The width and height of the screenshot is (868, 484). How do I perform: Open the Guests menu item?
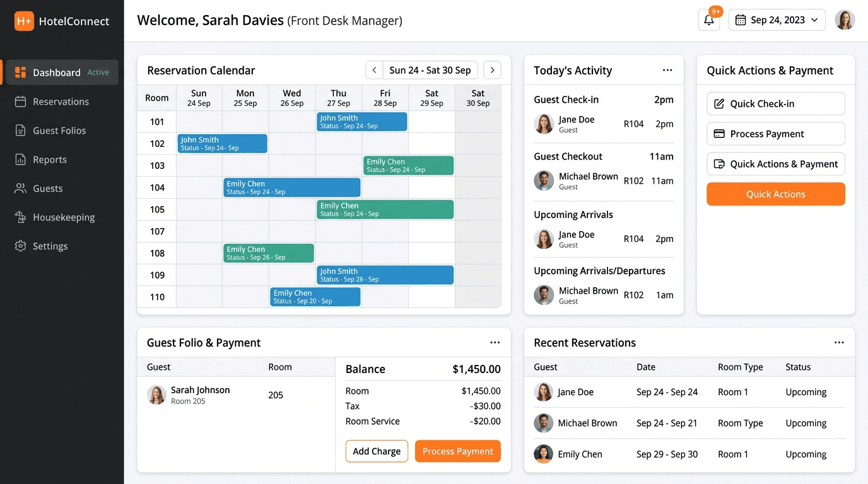click(48, 188)
